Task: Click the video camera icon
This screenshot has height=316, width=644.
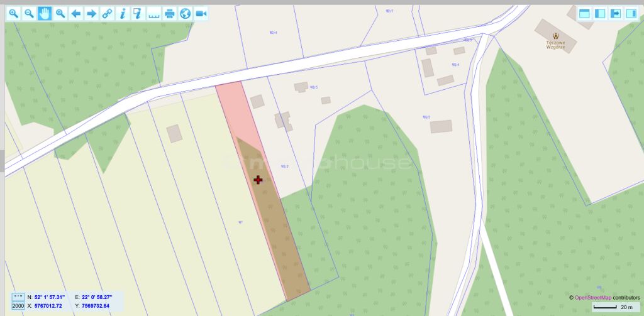Action: point(201,14)
